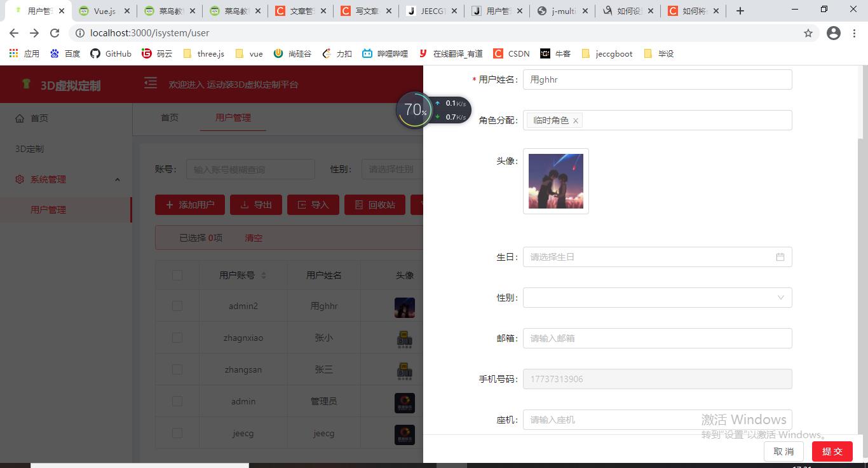
Task: Open 3D定制 in the sidebar
Action: [x=66, y=149]
